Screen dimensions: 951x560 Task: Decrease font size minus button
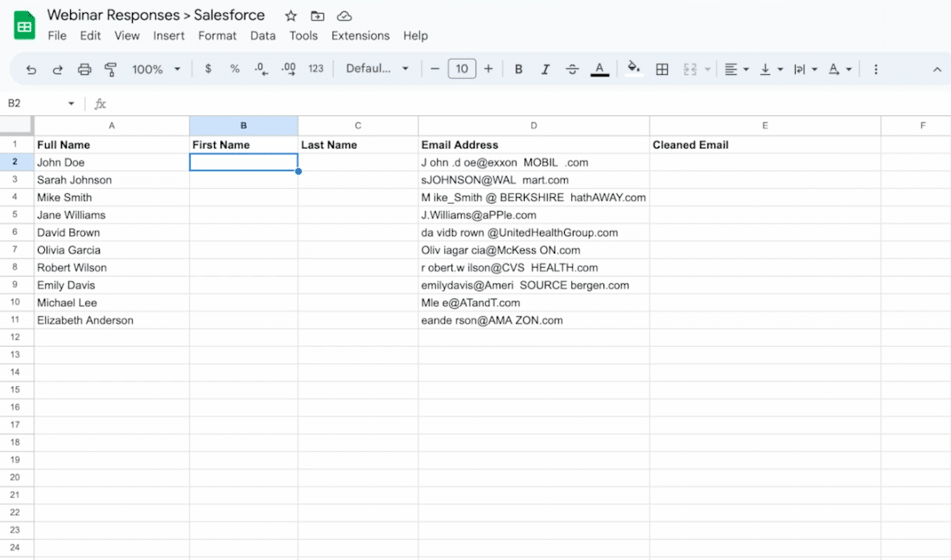pyautogui.click(x=434, y=68)
